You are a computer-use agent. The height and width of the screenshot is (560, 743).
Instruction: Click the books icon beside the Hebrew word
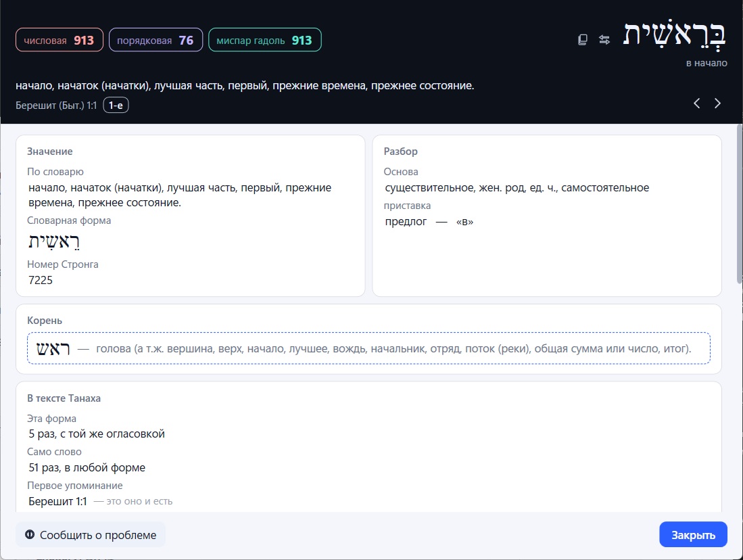pos(583,40)
